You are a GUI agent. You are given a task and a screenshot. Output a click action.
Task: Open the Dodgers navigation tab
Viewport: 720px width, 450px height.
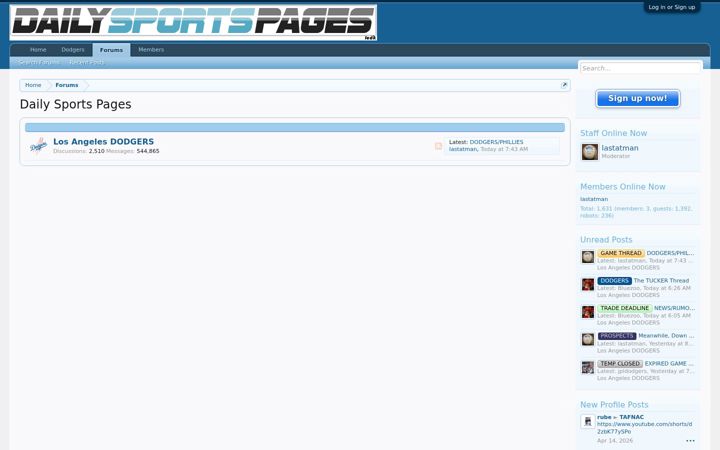73,50
